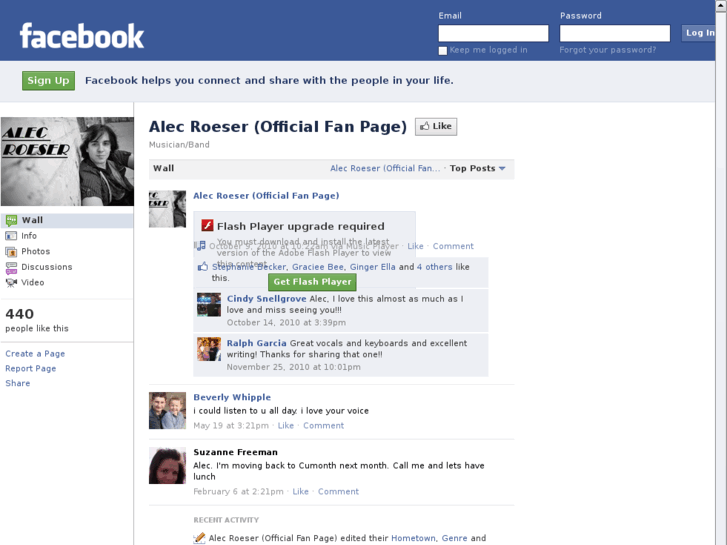Click Cindy Snellgrove's comment avatar

(209, 304)
